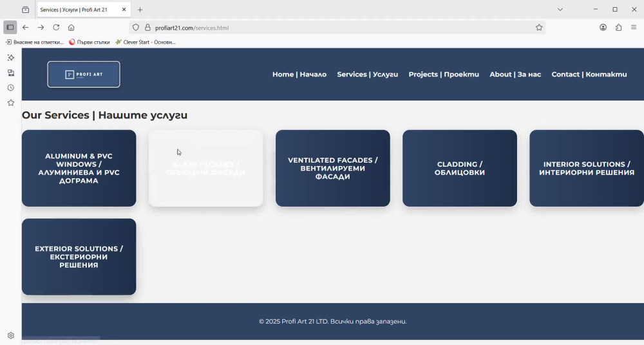Go to Home | Начало page

[x=299, y=74]
